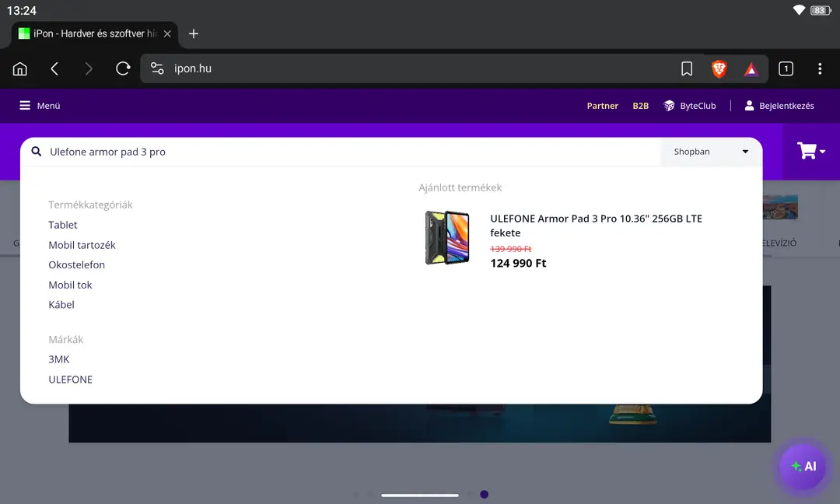Viewport: 840px width, 504px height.
Task: Open the Partner link
Action: pos(602,106)
